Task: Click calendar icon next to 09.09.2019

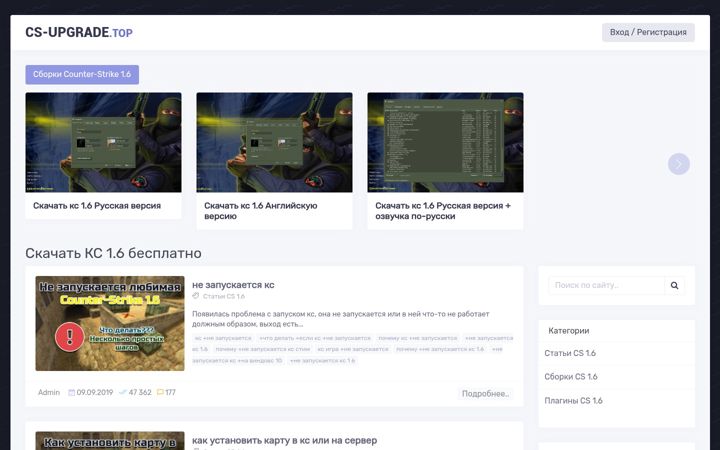Action: point(72,393)
